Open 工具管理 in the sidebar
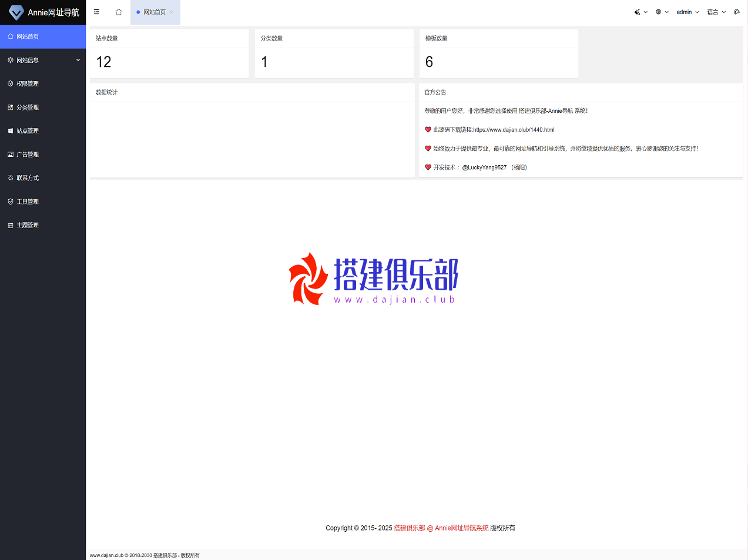Screen dimensions: 748x560 (43, 201)
